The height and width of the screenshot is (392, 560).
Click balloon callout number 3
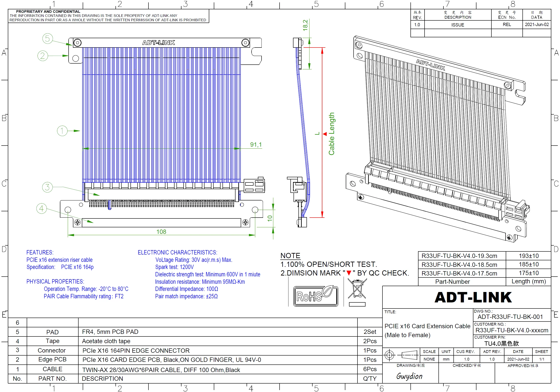click(47, 187)
